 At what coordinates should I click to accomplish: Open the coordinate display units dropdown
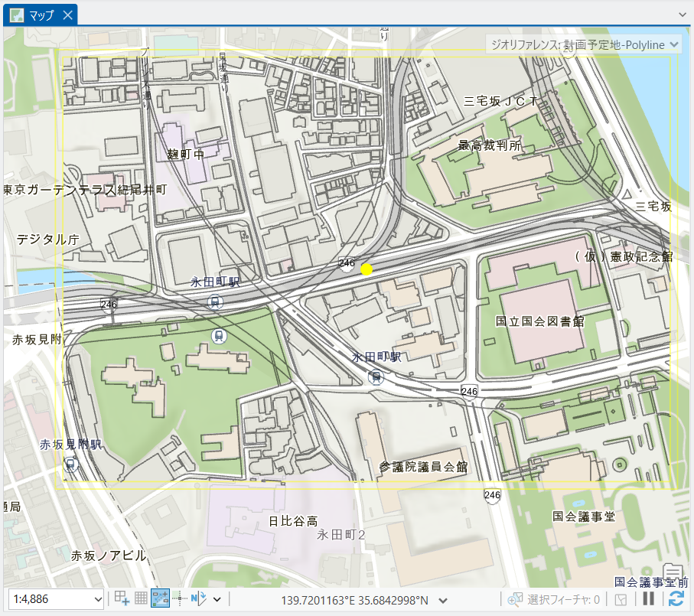(443, 599)
